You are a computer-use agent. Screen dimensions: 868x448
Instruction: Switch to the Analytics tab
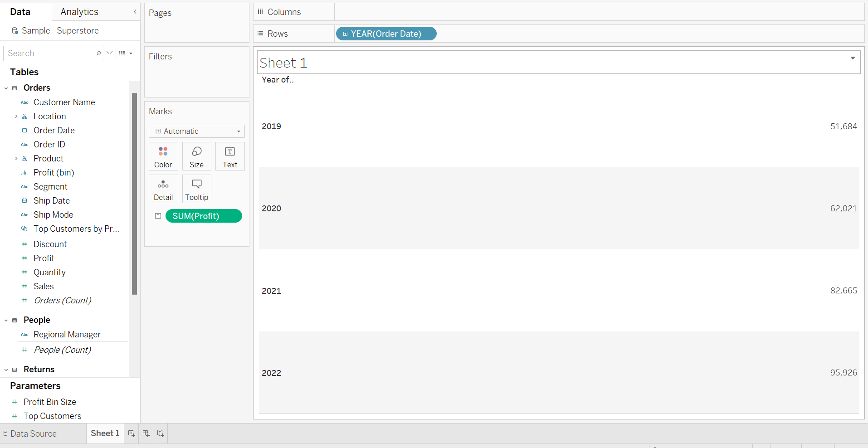click(79, 11)
